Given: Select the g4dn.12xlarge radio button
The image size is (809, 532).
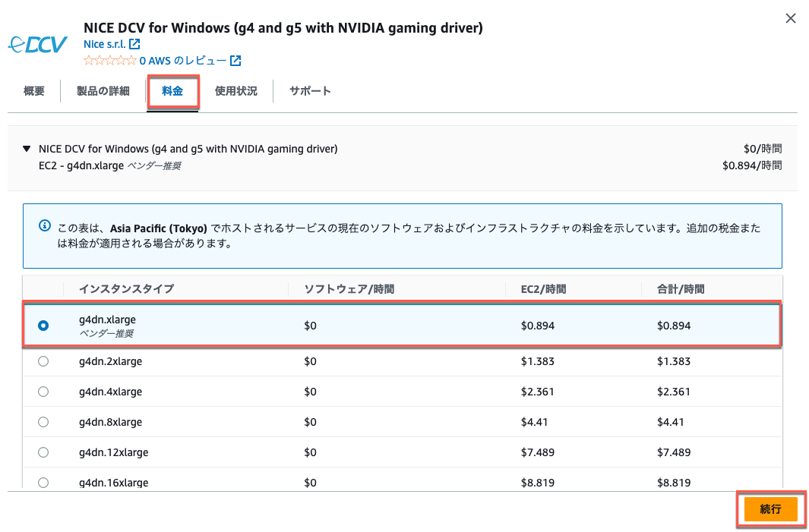Looking at the screenshot, I should coord(43,452).
